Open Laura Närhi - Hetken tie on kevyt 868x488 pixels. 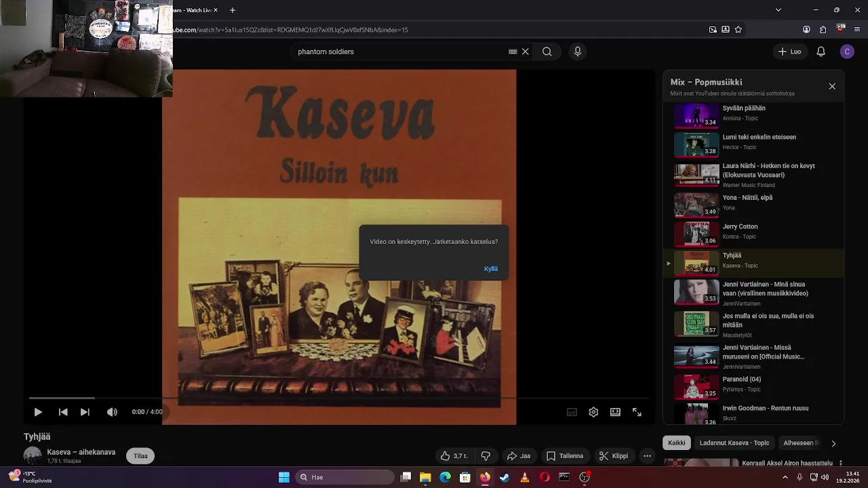753,175
